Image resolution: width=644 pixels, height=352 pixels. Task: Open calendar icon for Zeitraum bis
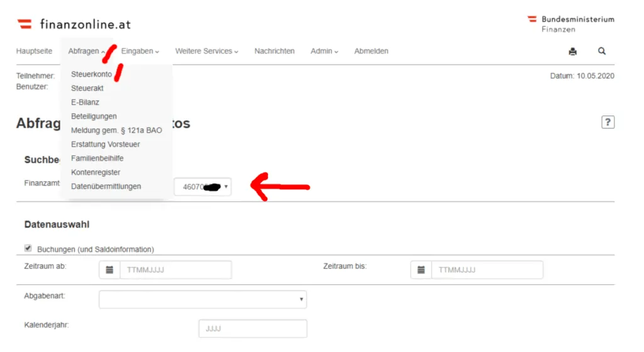[x=421, y=270]
